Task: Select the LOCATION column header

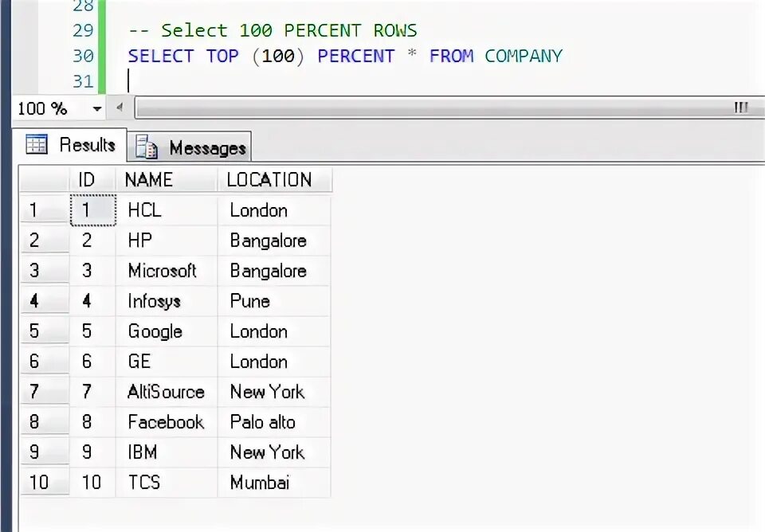Action: pyautogui.click(x=274, y=179)
